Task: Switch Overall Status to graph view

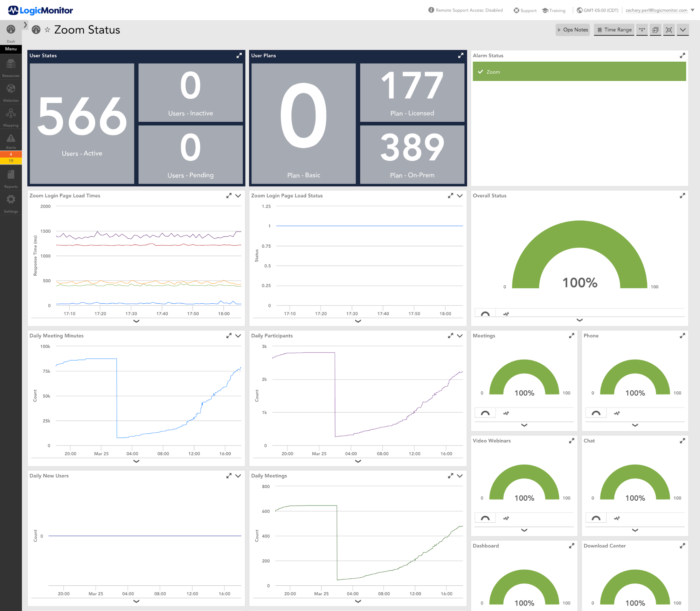Action: pos(506,314)
